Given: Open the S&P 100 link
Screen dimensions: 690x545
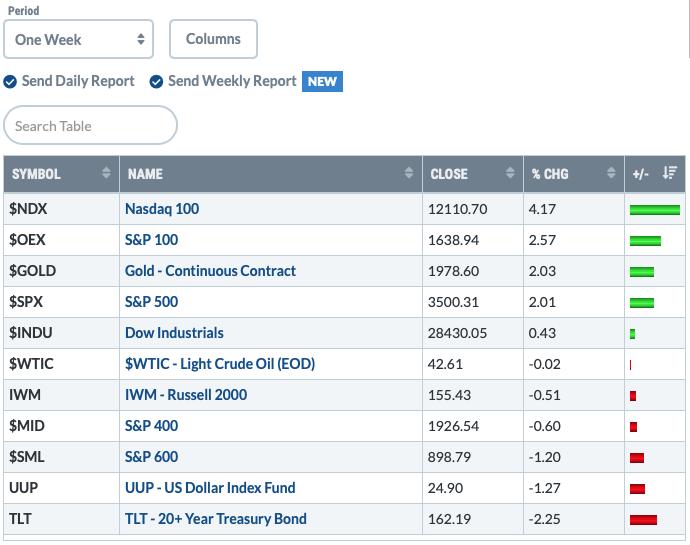Looking at the screenshot, I should point(151,240).
